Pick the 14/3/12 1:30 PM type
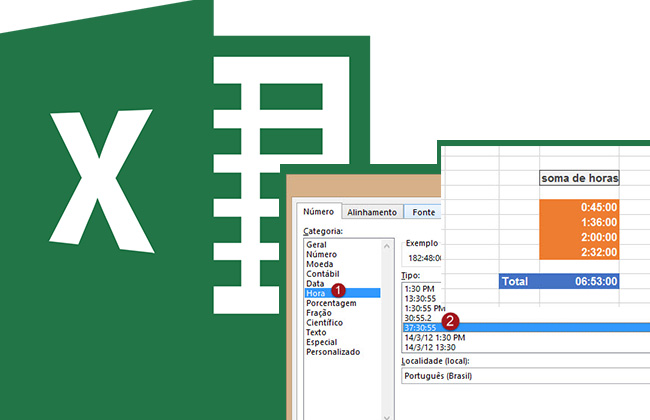The image size is (650, 420). (435, 337)
